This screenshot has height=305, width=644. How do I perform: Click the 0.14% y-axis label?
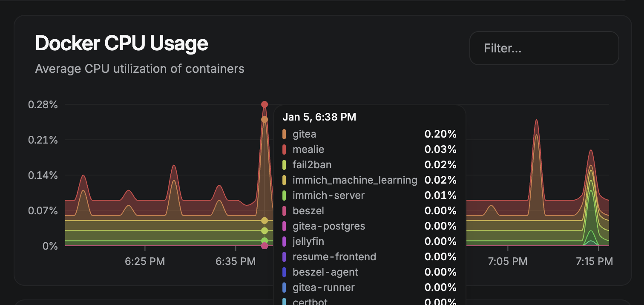(x=43, y=175)
